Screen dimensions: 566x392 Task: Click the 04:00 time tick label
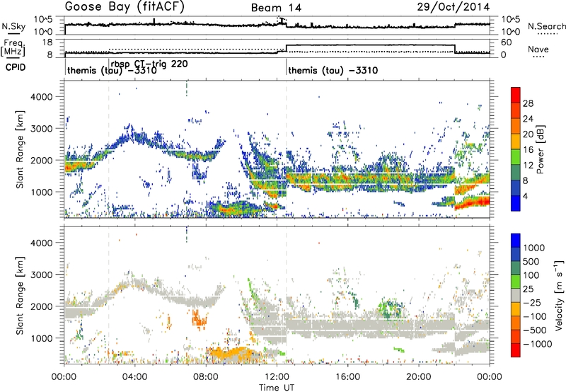click(x=135, y=377)
